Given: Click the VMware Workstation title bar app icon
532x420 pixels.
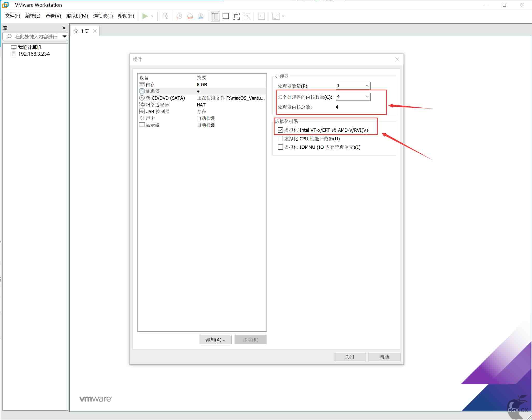Looking at the screenshot, I should 5,5.
